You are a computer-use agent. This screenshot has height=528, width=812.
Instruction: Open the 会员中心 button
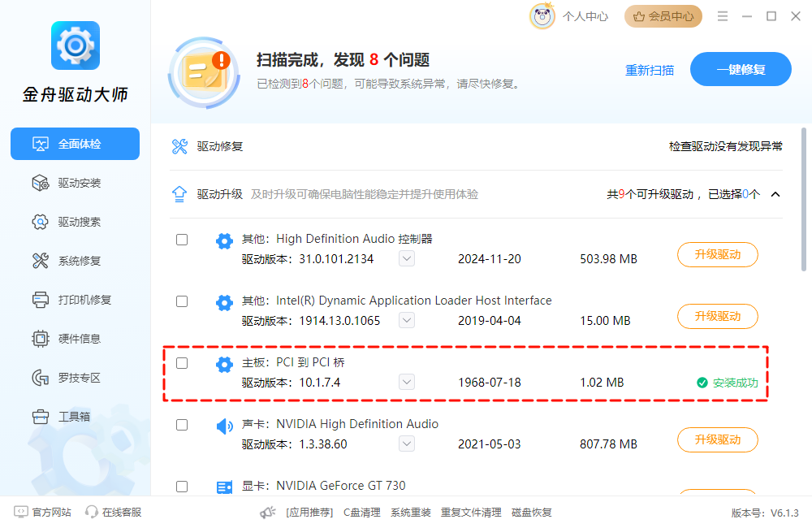pos(663,16)
